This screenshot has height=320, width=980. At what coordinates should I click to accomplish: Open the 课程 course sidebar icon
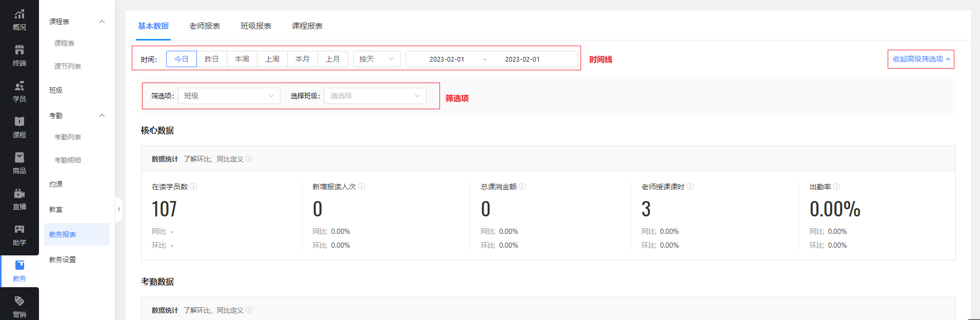pyautogui.click(x=19, y=127)
